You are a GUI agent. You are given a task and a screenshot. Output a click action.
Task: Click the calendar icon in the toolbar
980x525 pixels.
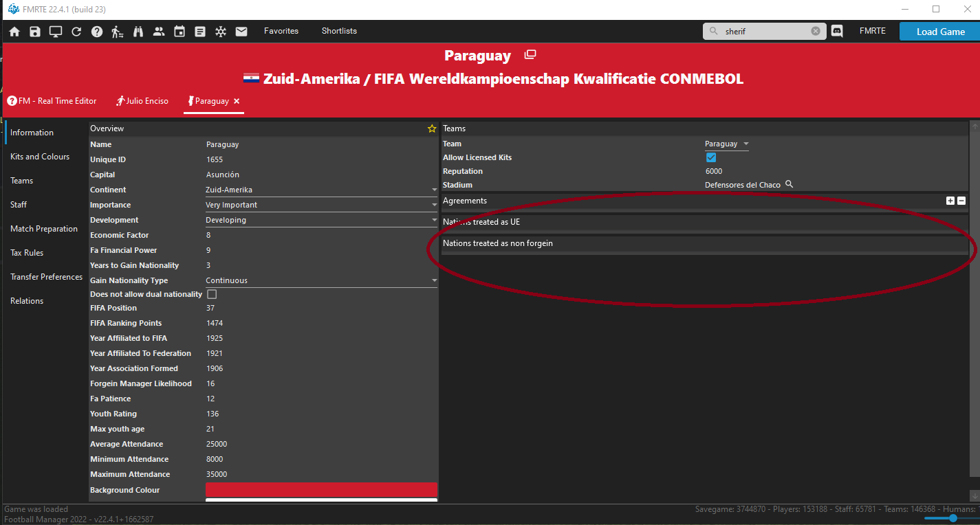(x=179, y=32)
